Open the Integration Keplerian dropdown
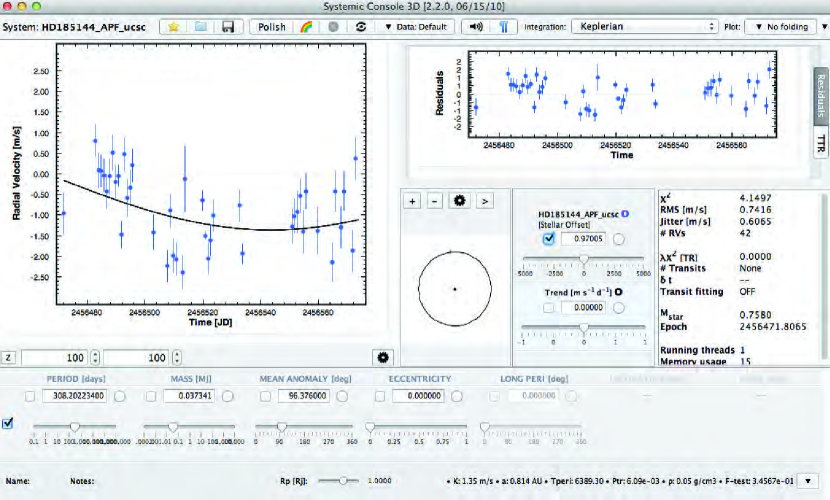This screenshot has width=830, height=500. (646, 27)
